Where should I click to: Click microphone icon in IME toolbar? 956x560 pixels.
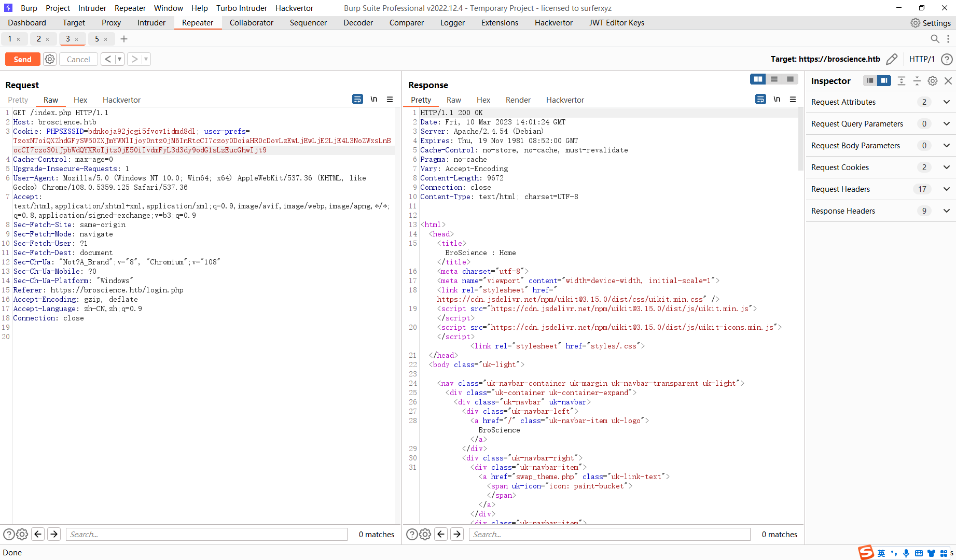[x=906, y=553]
